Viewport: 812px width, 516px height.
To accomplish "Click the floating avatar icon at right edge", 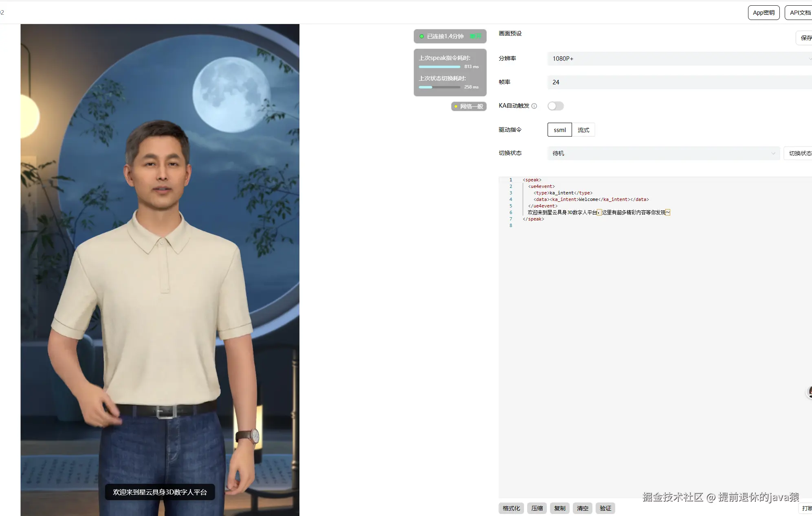I will pos(809,392).
